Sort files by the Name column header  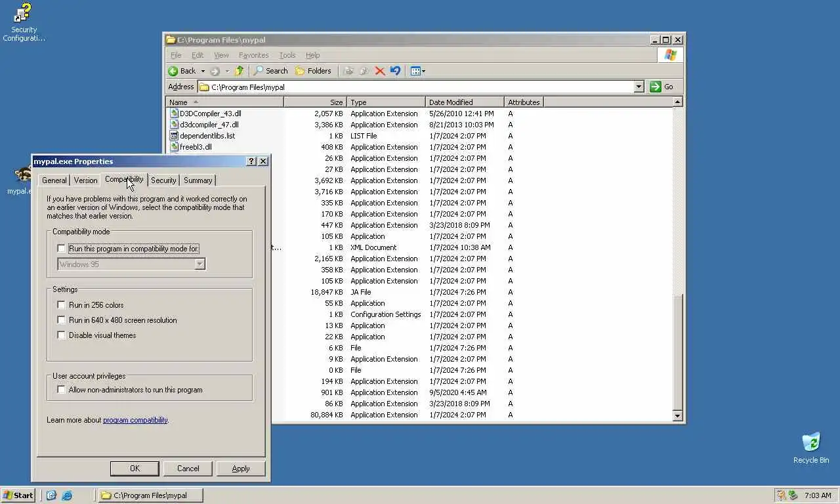click(224, 102)
